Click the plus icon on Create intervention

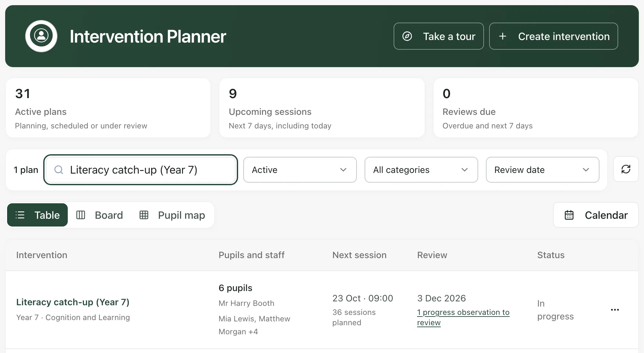(502, 36)
